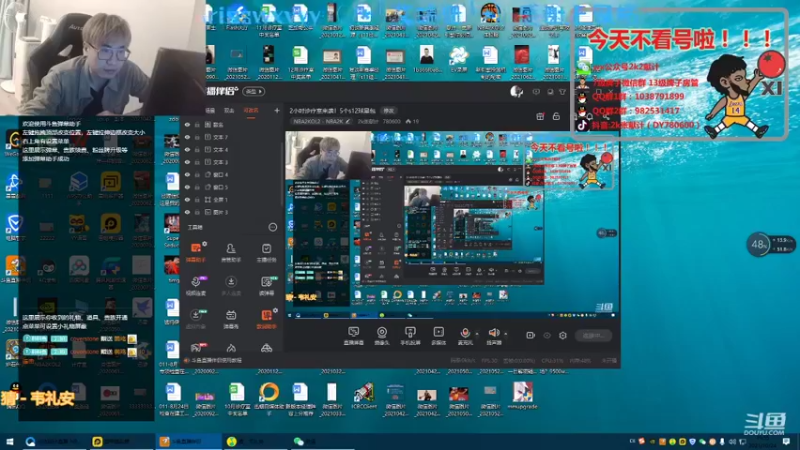Image resolution: width=800 pixels, height=450 pixels.
Task: Open the 斗鱼直播伴侣 tutorial link at the bottom left
Action: point(216,360)
